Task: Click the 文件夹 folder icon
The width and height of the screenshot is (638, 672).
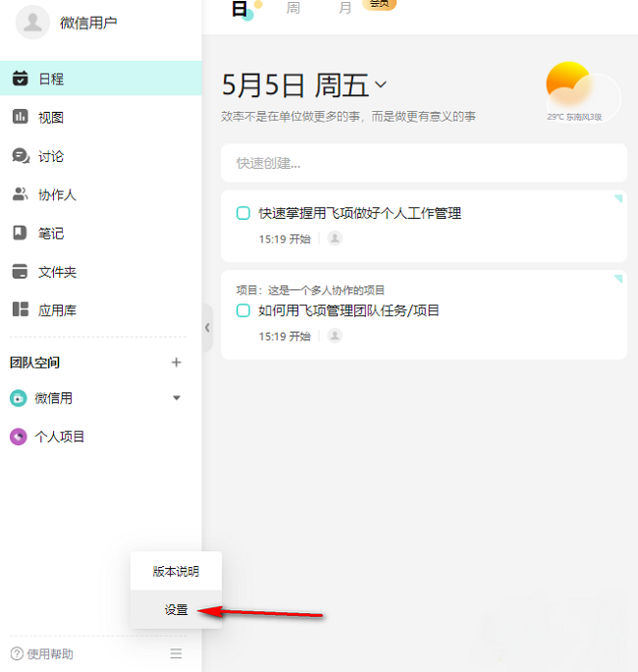Action: coord(20,272)
